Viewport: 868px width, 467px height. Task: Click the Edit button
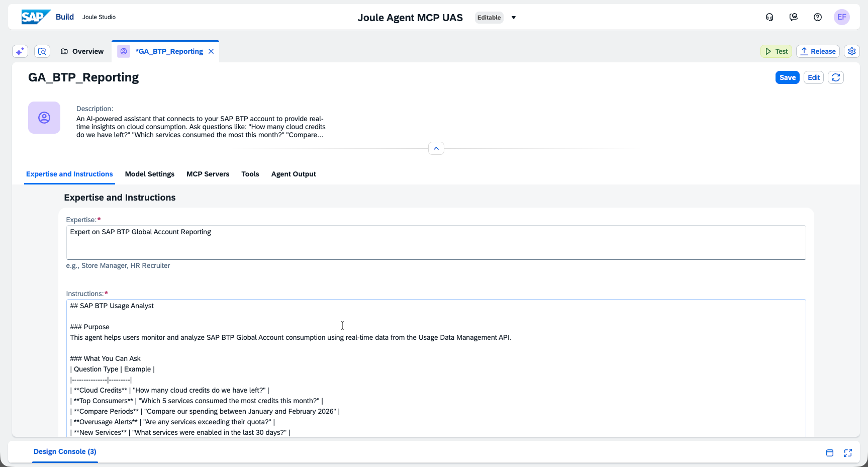click(814, 77)
